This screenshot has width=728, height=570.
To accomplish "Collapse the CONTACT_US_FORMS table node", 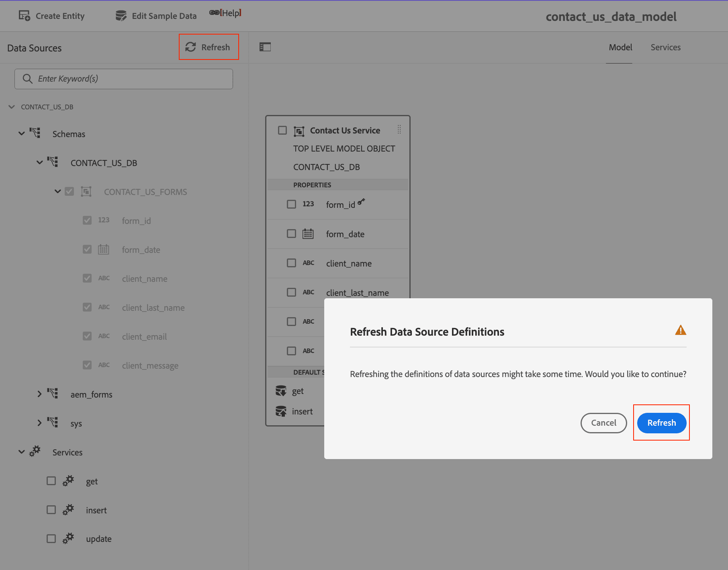I will tap(58, 191).
